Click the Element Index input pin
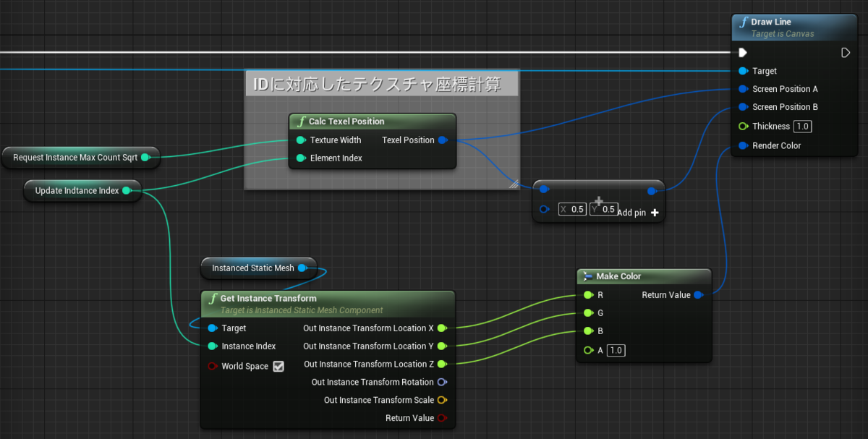868x439 pixels. point(300,158)
